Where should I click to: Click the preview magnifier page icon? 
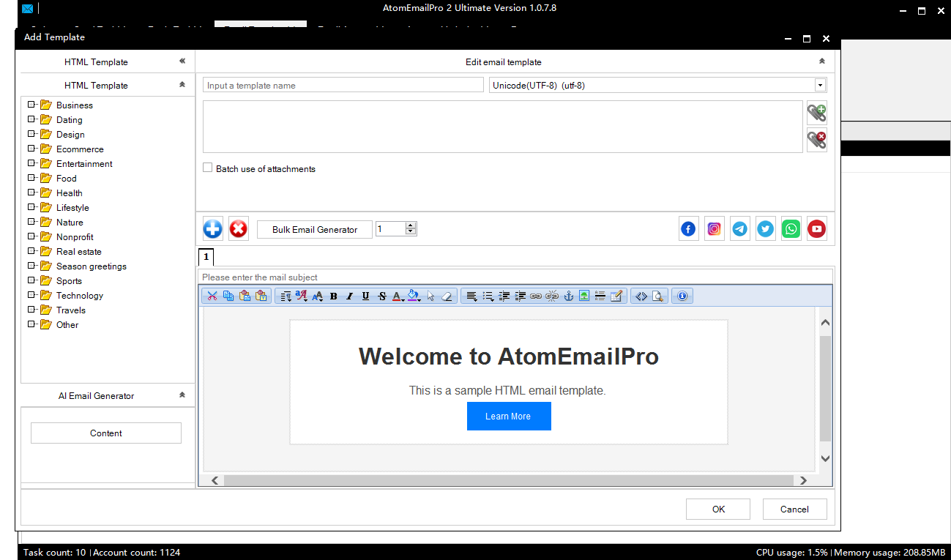(657, 296)
